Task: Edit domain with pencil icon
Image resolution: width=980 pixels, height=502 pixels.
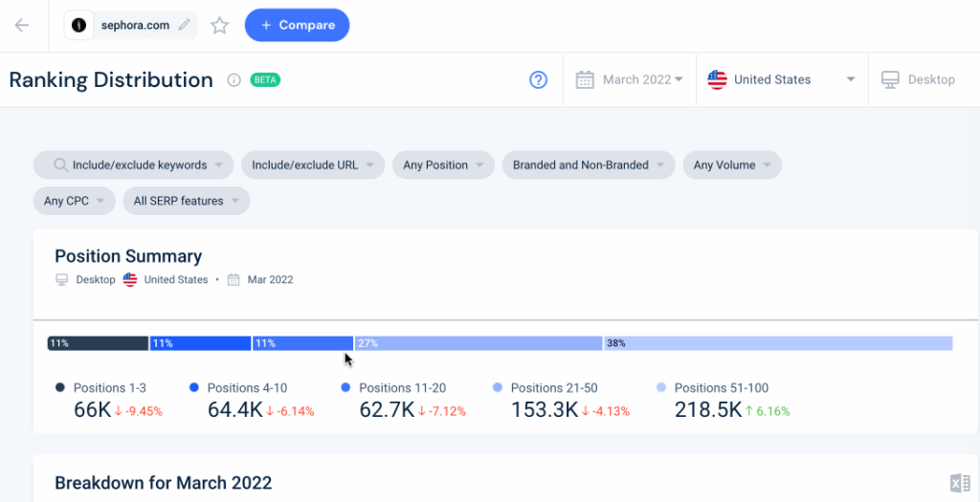Action: [184, 25]
